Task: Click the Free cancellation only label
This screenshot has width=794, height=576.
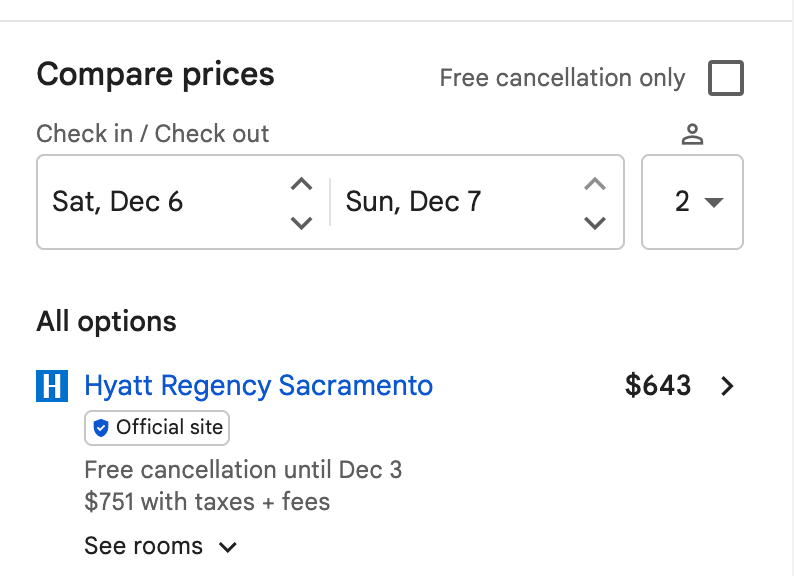Action: [x=562, y=78]
